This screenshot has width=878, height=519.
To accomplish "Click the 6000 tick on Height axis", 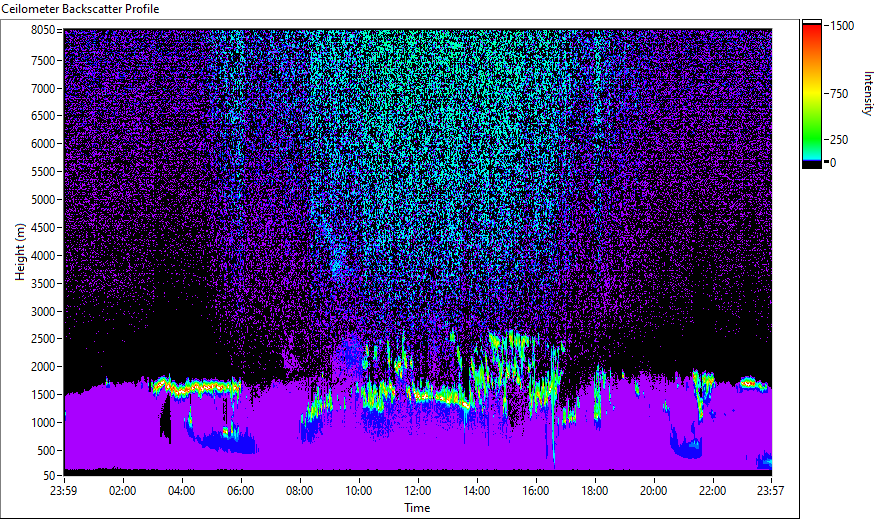I will click(43, 144).
